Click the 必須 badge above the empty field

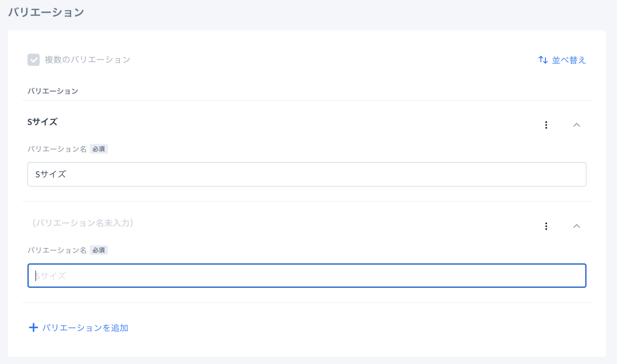(x=99, y=250)
